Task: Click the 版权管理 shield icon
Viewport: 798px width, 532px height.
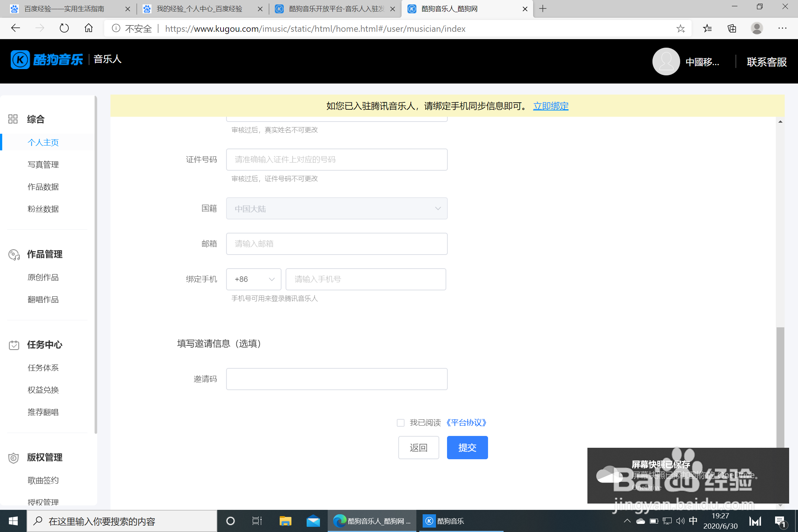Action: coord(14,458)
